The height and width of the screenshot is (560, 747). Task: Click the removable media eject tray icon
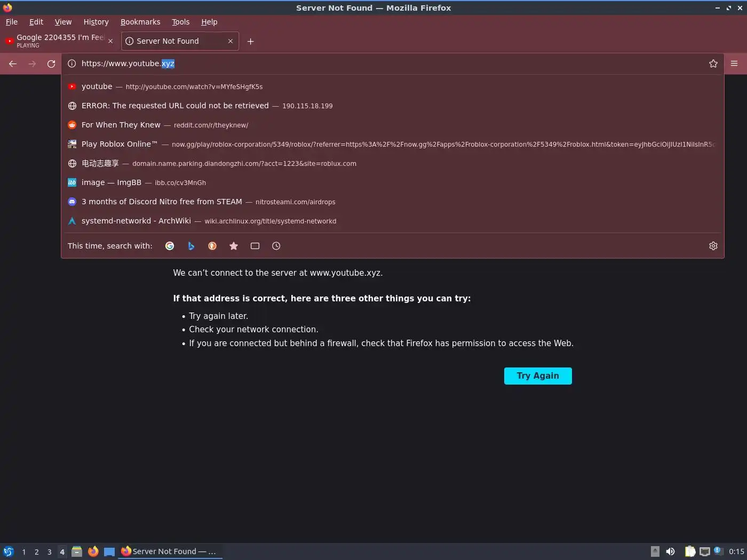pyautogui.click(x=655, y=551)
